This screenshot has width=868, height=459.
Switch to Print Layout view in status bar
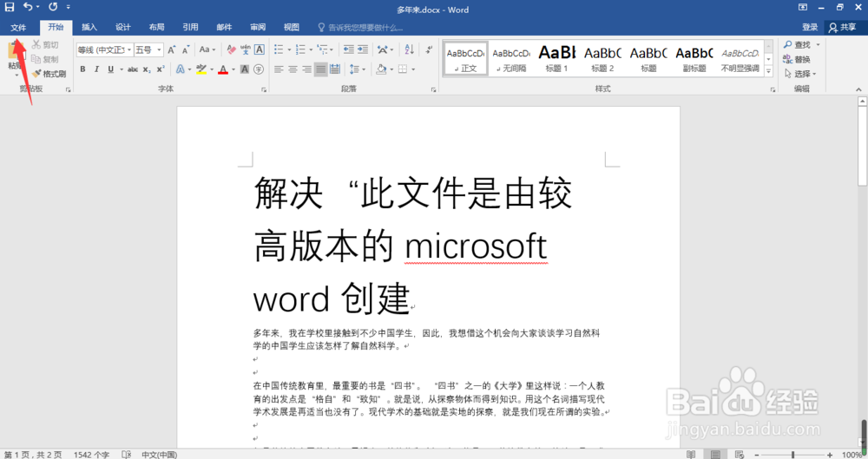pos(715,454)
